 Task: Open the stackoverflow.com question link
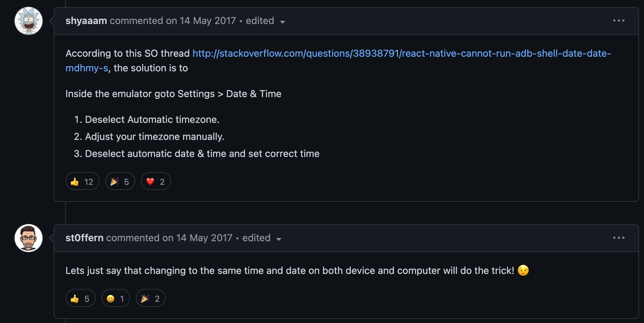401,54
